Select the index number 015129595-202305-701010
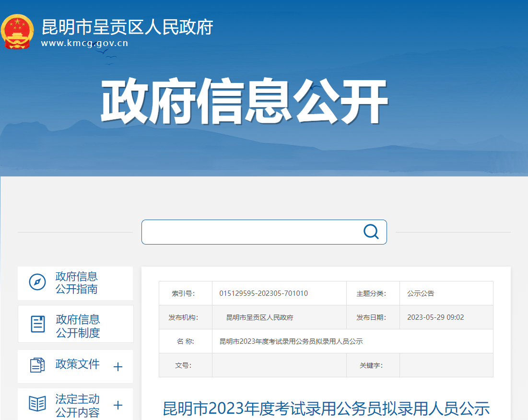 pos(263,293)
